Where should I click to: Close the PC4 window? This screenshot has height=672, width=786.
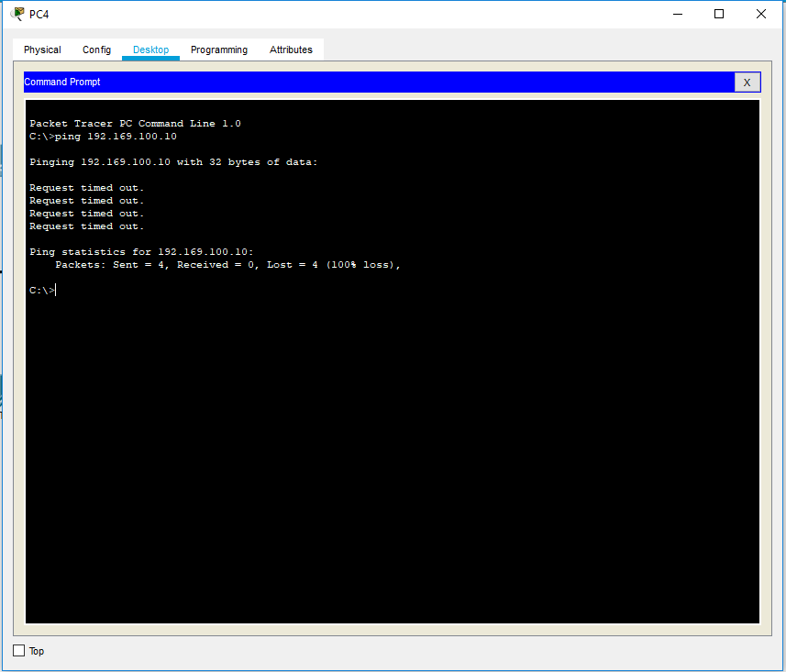[760, 14]
